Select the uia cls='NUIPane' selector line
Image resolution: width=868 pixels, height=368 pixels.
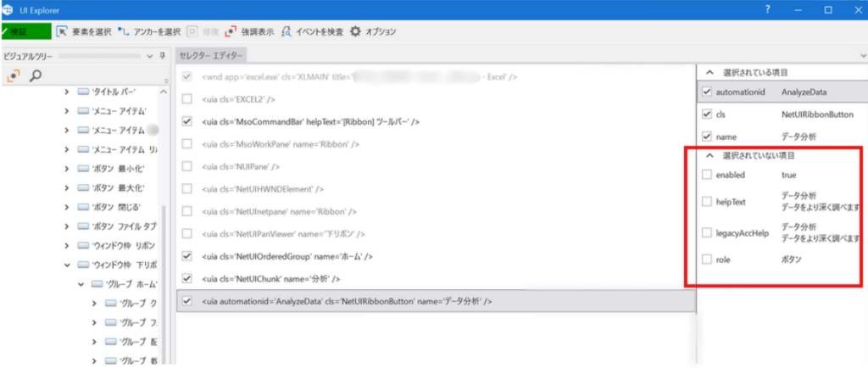pos(241,166)
